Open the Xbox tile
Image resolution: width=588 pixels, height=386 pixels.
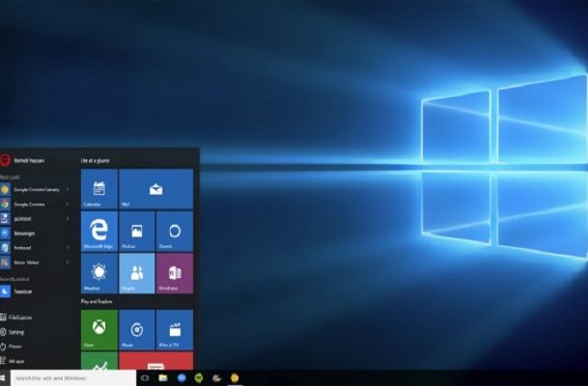click(98, 329)
